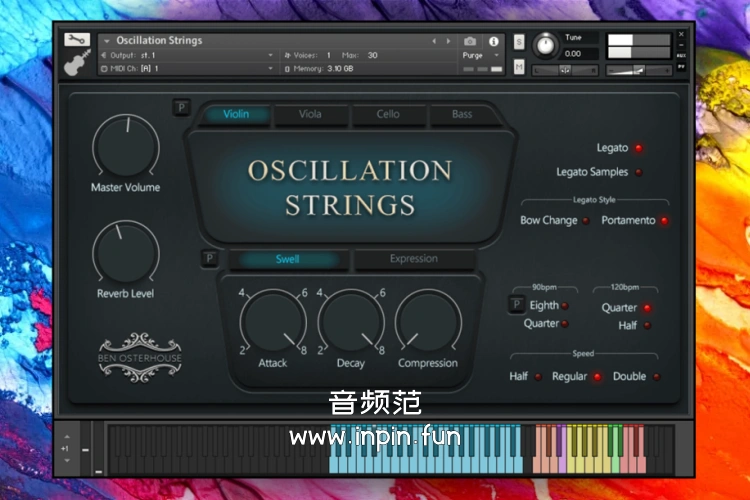Select 120bpm Quarter option
The image size is (750, 500).
(647, 308)
